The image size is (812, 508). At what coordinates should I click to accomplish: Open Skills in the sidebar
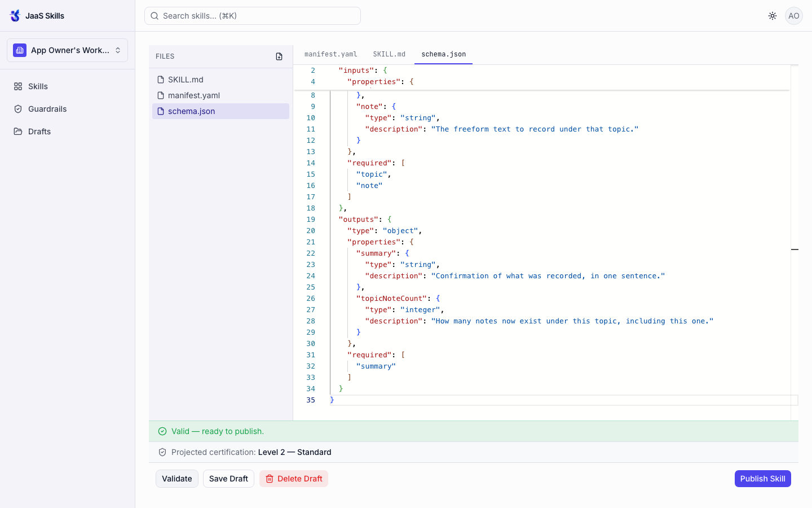67,86
